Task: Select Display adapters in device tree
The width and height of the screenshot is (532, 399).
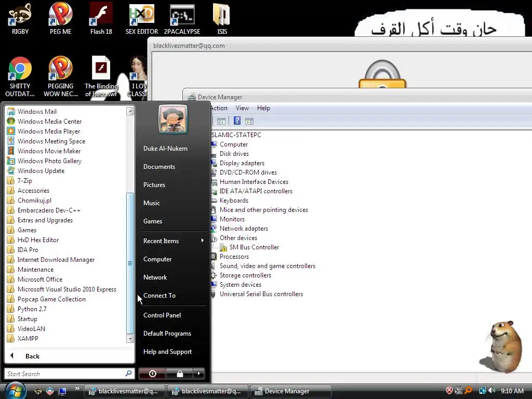Action: (x=242, y=163)
